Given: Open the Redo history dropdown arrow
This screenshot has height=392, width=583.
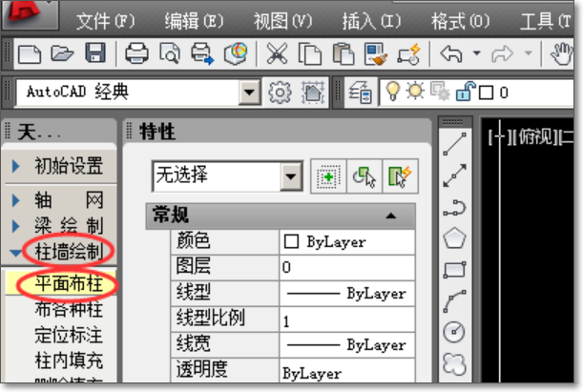Looking at the screenshot, I should (528, 53).
